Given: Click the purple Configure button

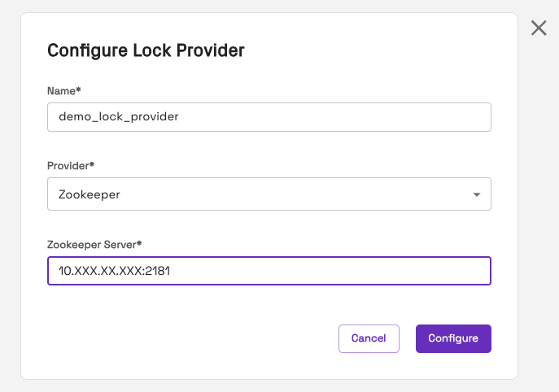Looking at the screenshot, I should [453, 338].
